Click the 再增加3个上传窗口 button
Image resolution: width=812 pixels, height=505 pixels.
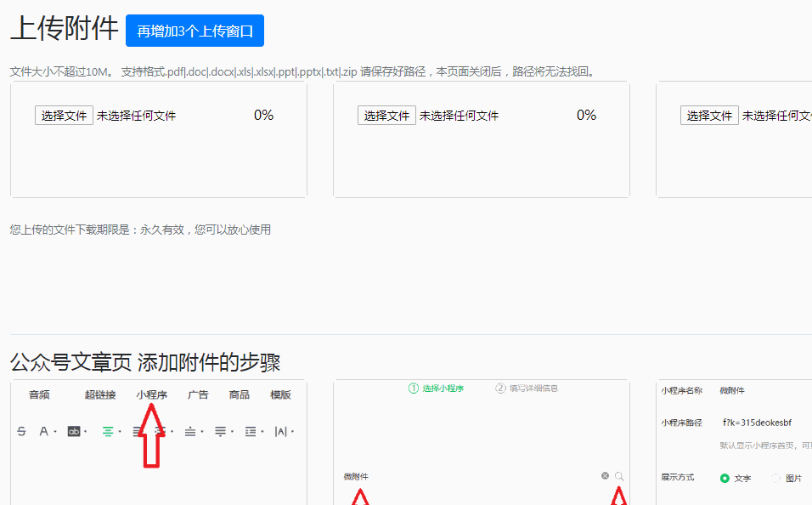click(195, 30)
